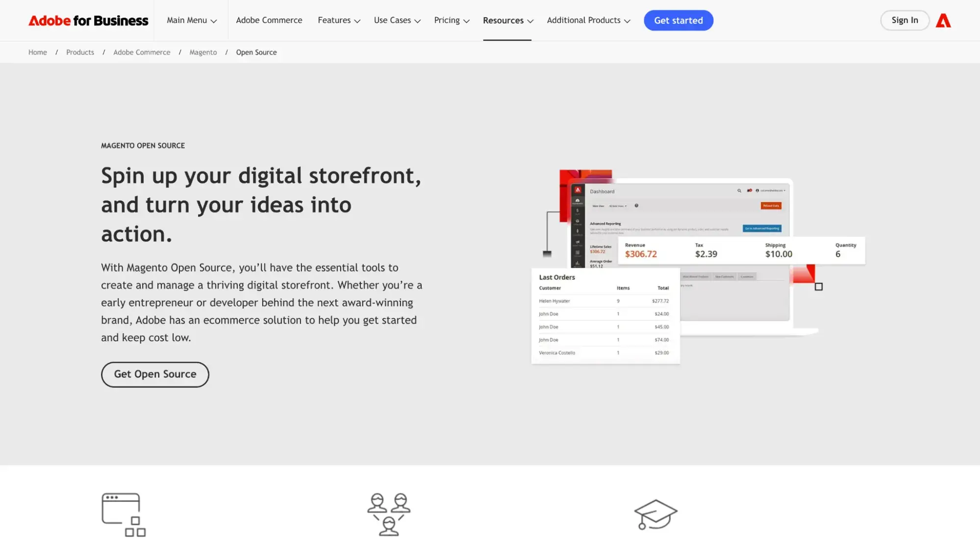
Task: Click the user account icon in the dashboard
Action: (757, 191)
